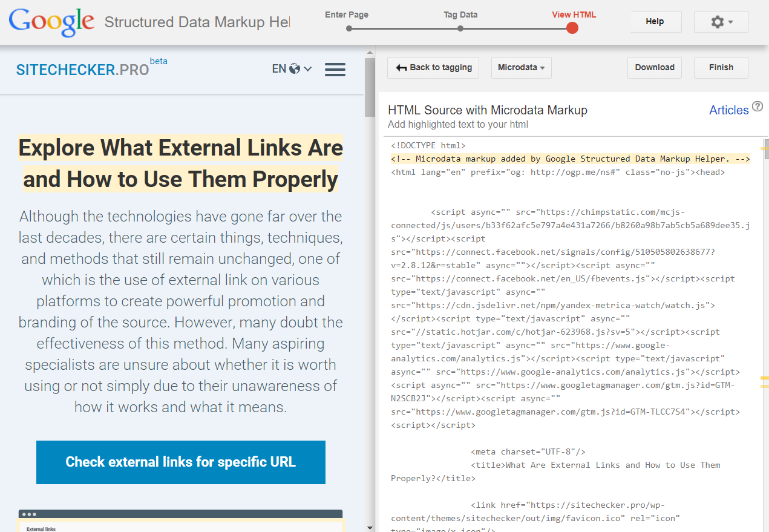
Task: Open the settings gear menu
Action: click(x=721, y=22)
